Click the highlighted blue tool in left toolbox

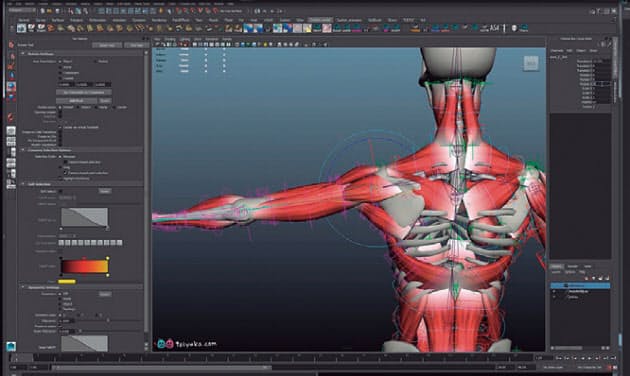pos(11,86)
